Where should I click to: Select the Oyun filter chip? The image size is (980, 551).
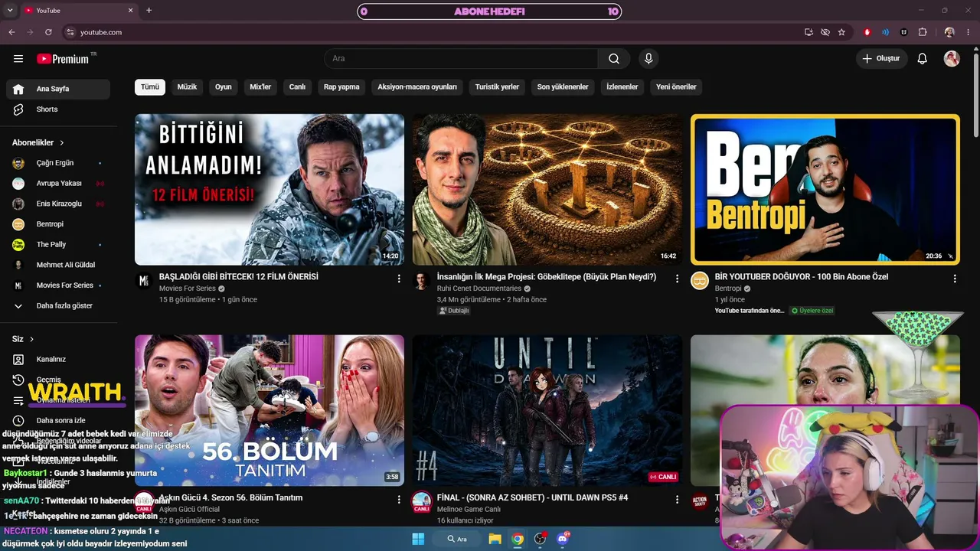(x=224, y=87)
